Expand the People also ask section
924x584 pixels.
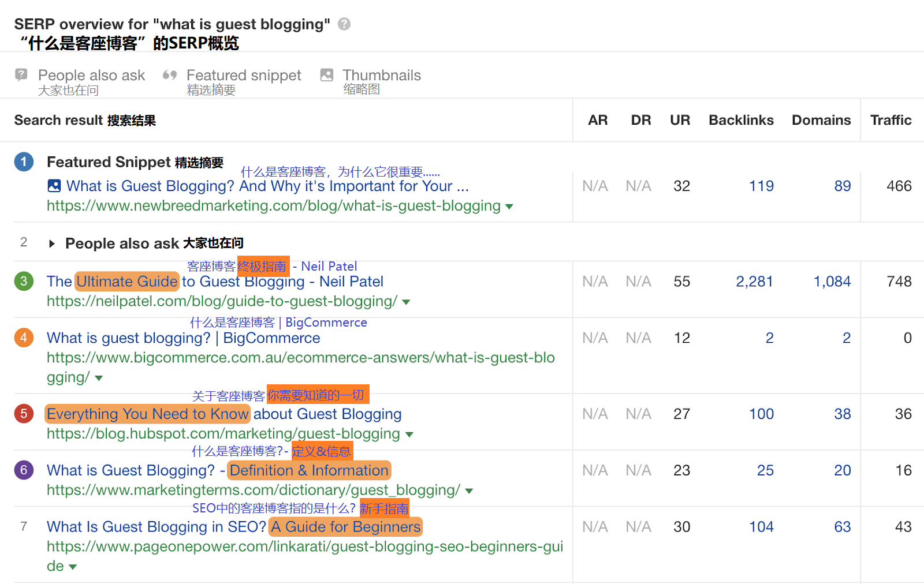(53, 244)
